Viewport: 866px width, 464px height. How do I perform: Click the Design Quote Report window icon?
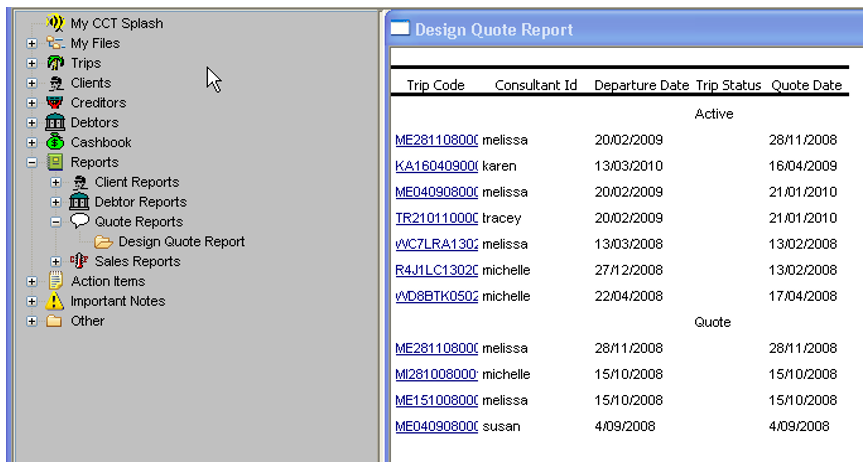click(400, 28)
